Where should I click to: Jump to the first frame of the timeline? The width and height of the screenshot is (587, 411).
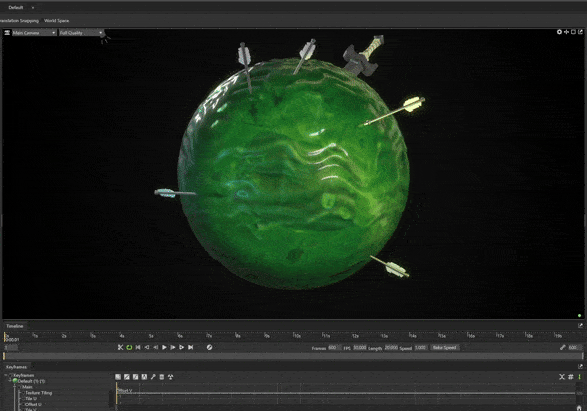pos(138,347)
